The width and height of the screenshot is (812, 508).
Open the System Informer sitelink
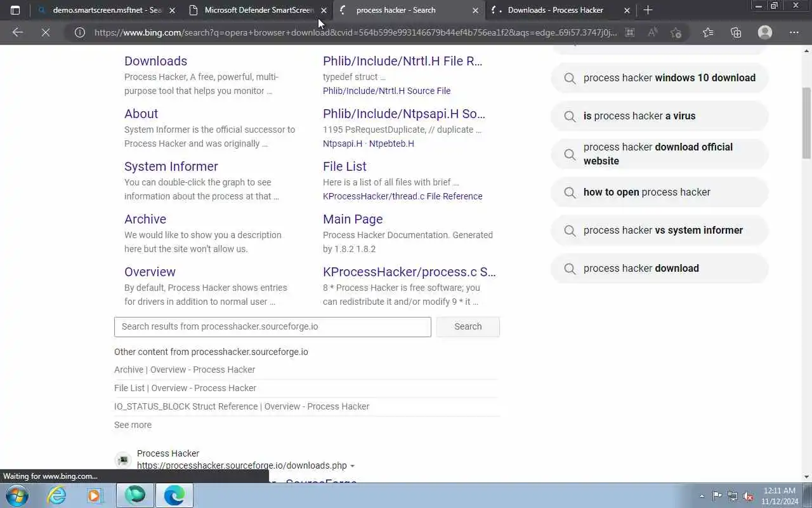pyautogui.click(x=171, y=166)
